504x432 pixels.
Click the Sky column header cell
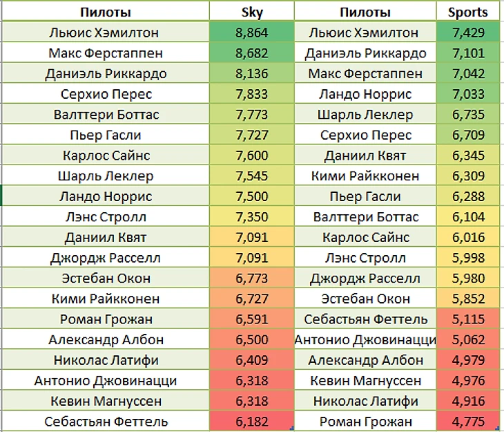click(x=252, y=12)
